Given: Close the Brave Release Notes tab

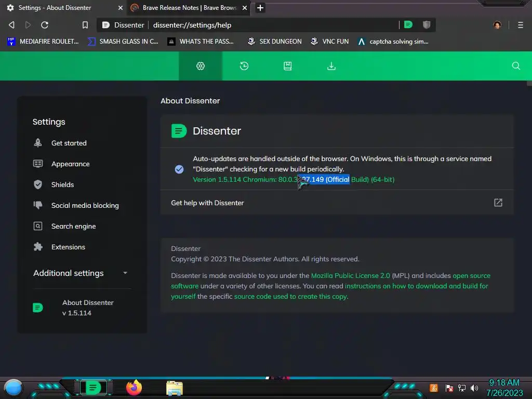Looking at the screenshot, I should pos(245,8).
